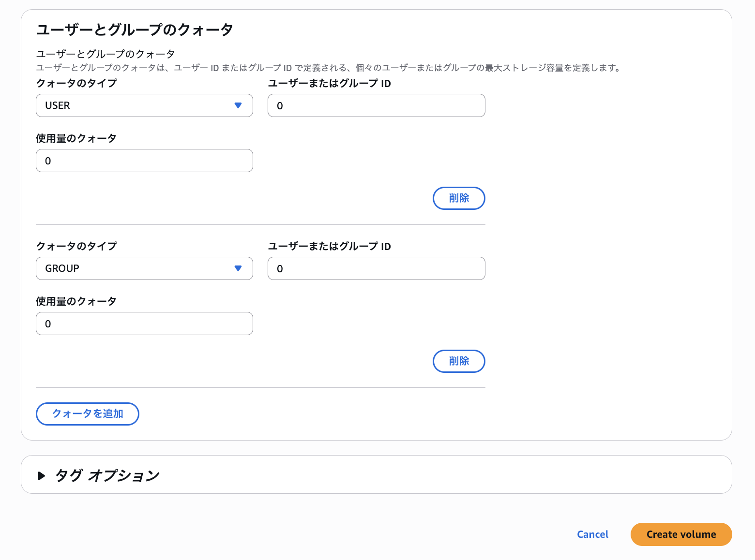Image resolution: width=755 pixels, height=560 pixels.
Task: Click the ID field for the GROUP quota
Action: (x=376, y=268)
